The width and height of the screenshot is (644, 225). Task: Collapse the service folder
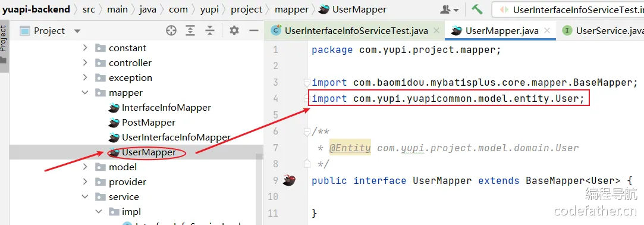click(x=85, y=196)
